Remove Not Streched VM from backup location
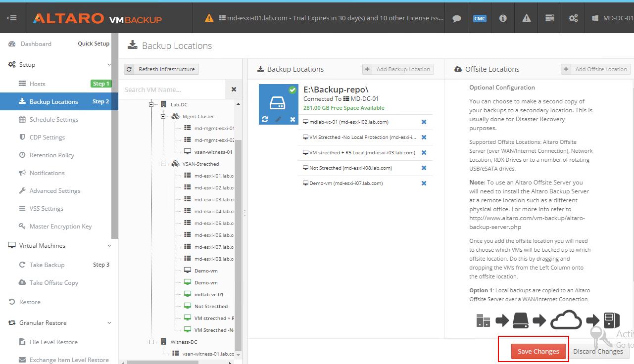 pos(424,168)
